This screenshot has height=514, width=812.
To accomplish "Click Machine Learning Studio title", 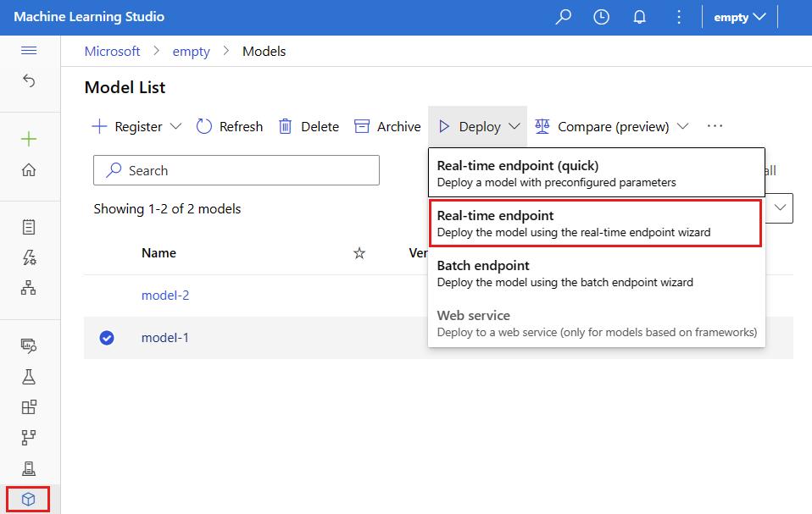I will point(89,17).
